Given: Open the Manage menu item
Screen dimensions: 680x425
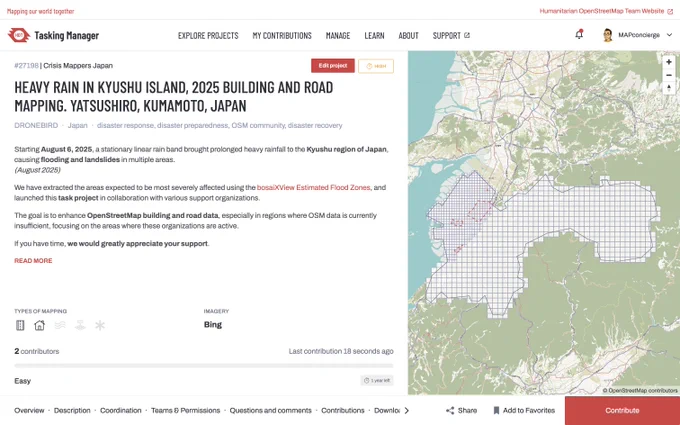Looking at the screenshot, I should [338, 36].
